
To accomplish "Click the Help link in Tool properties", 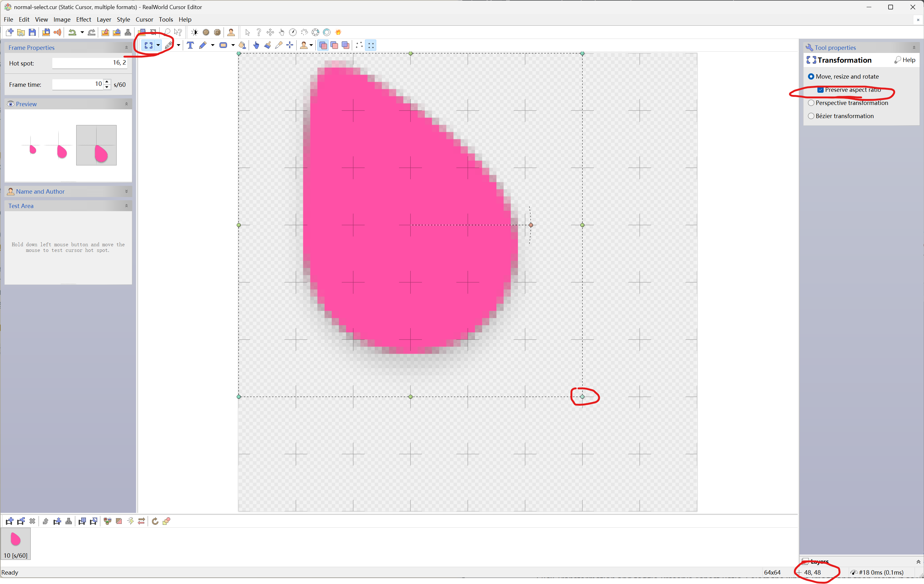I will 905,60.
